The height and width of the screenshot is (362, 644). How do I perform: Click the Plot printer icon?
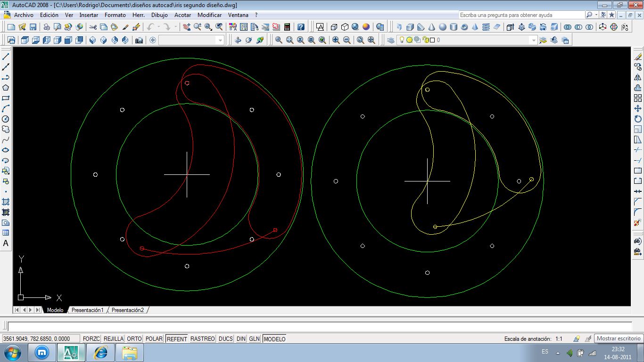[x=47, y=27]
